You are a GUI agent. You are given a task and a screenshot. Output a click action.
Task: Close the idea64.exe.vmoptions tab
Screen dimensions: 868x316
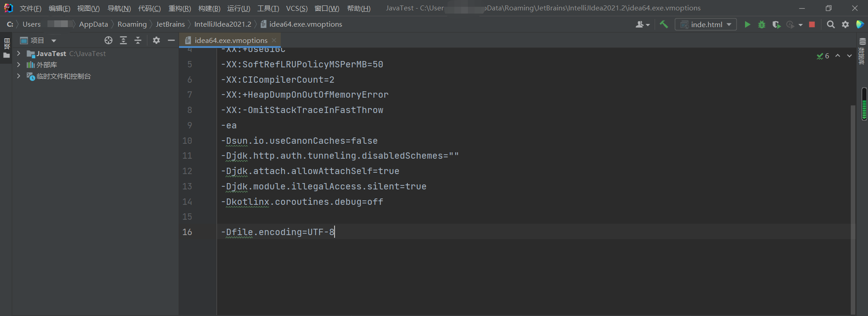coord(274,40)
